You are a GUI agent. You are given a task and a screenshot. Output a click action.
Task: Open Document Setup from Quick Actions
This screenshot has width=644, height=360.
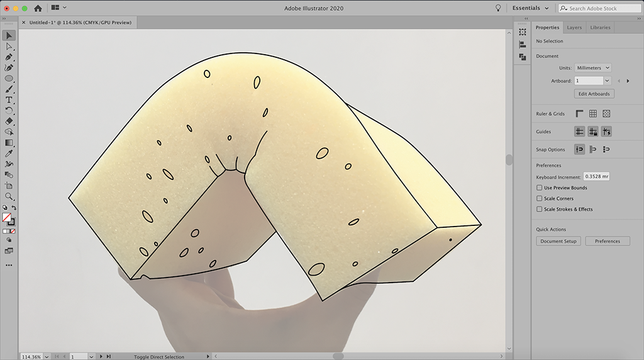coord(558,241)
